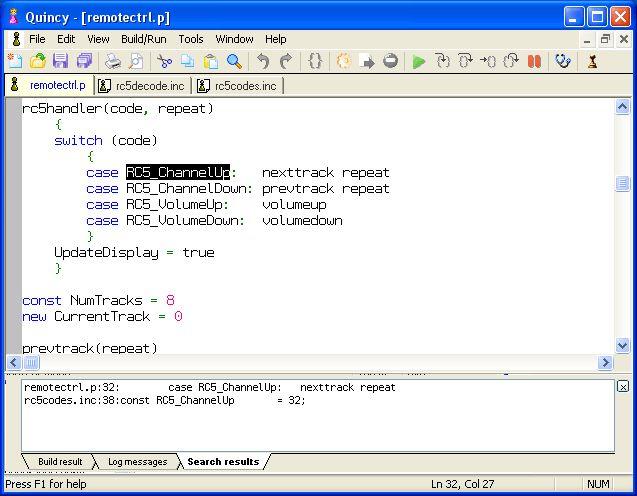This screenshot has height=496, width=637.
Task: Switch to the rc5decode.inc file tab
Action: (x=142, y=86)
